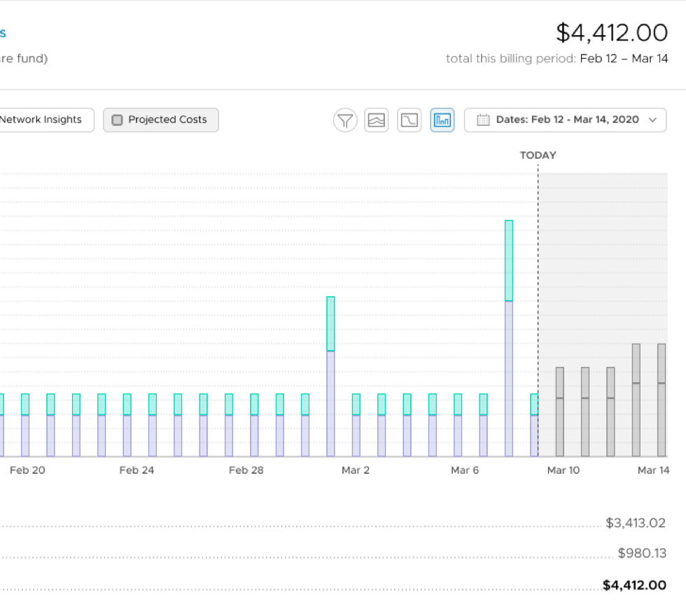
Task: Enable the Projected Costs checkbox
Action: 118,120
